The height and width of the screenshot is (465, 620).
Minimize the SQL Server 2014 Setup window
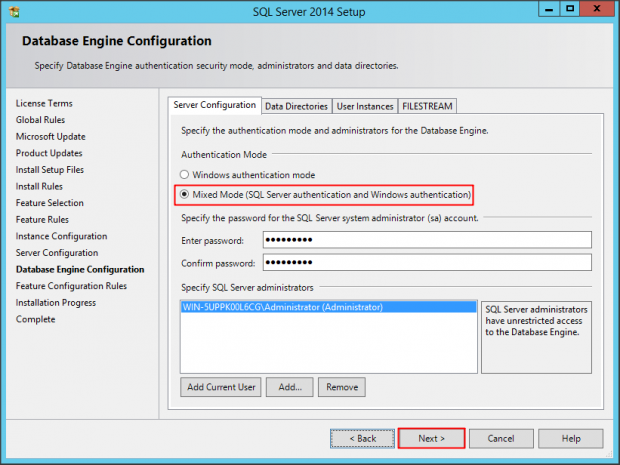click(x=549, y=9)
